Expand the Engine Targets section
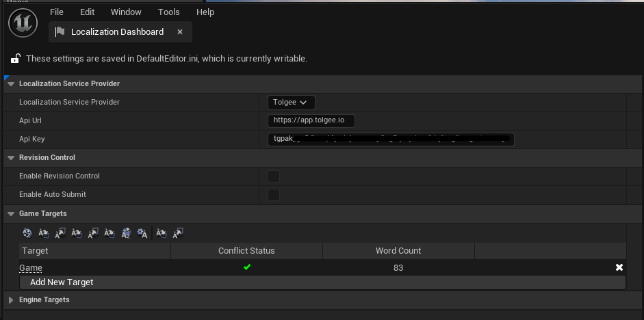Image resolution: width=644 pixels, height=320 pixels. tap(11, 300)
